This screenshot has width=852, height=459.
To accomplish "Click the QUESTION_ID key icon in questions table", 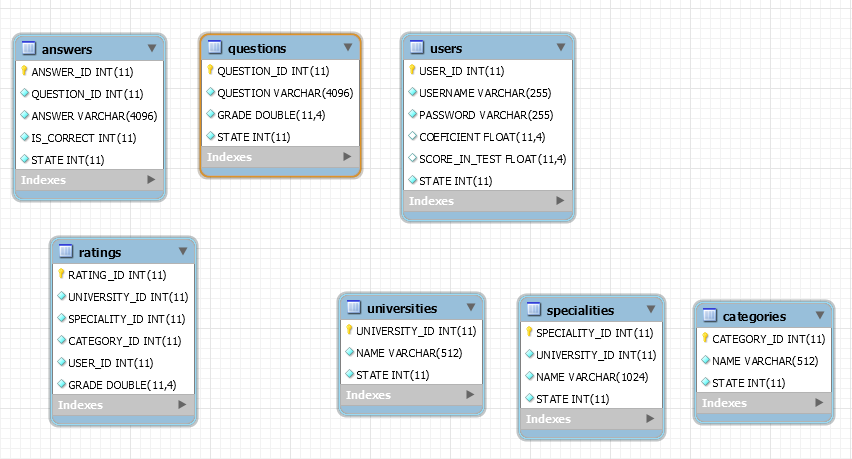I will tap(210, 70).
